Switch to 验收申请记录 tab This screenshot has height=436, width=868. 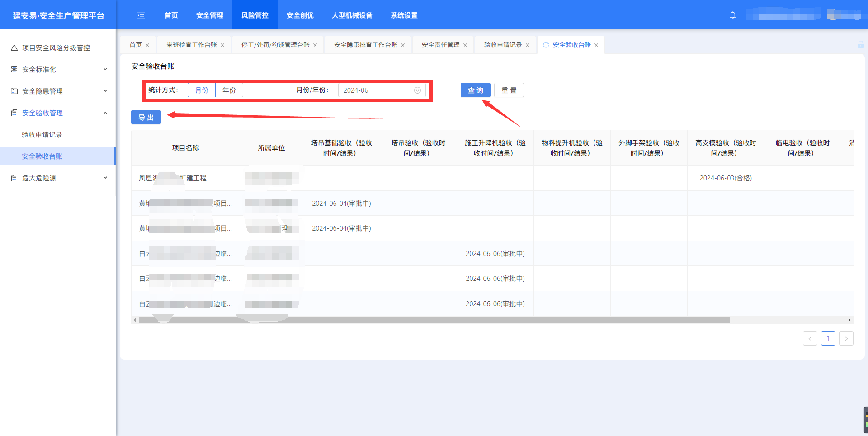point(503,45)
